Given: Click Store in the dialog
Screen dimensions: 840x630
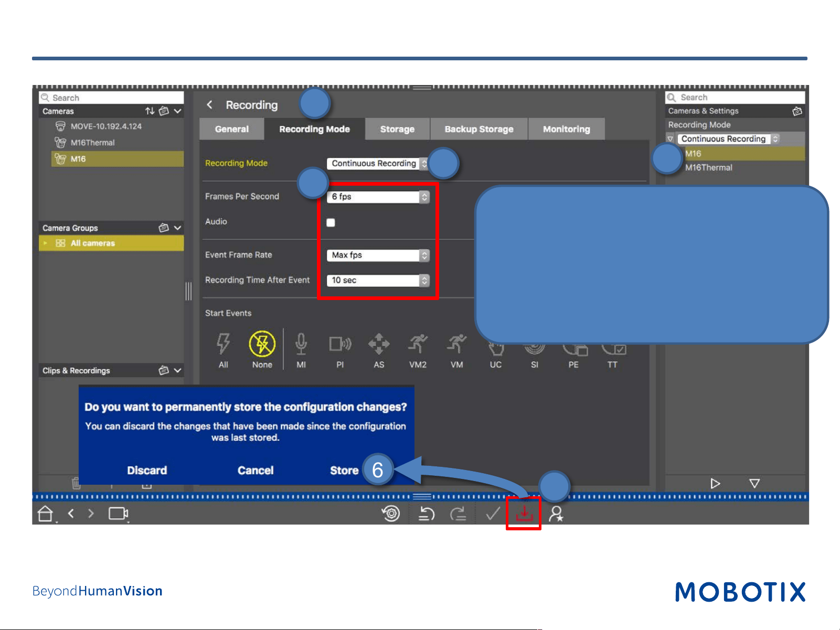Looking at the screenshot, I should tap(344, 471).
